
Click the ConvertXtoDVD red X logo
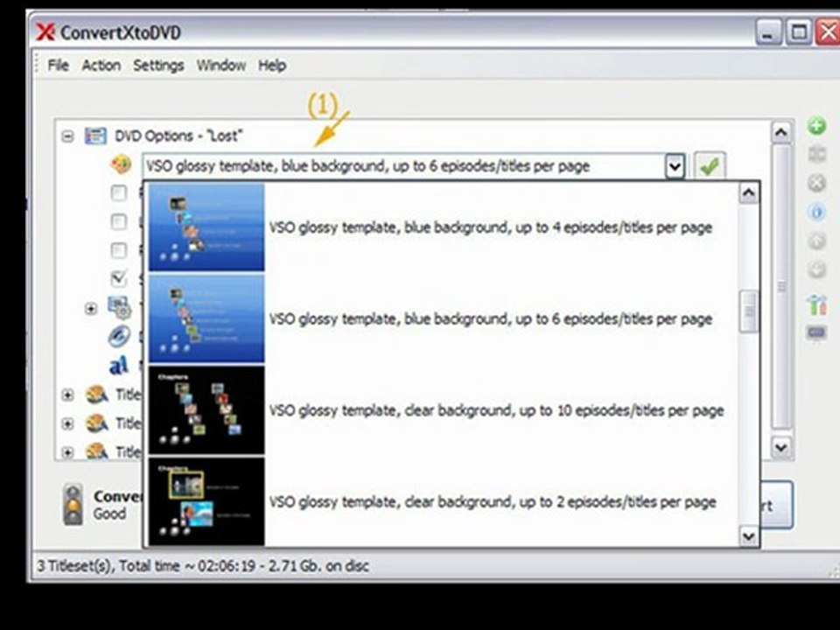click(45, 32)
